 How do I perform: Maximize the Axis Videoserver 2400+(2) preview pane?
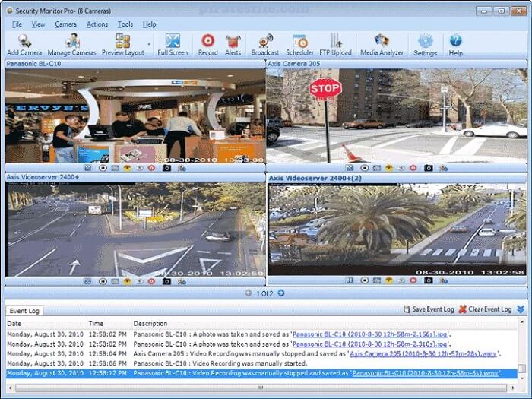[x=350, y=280]
